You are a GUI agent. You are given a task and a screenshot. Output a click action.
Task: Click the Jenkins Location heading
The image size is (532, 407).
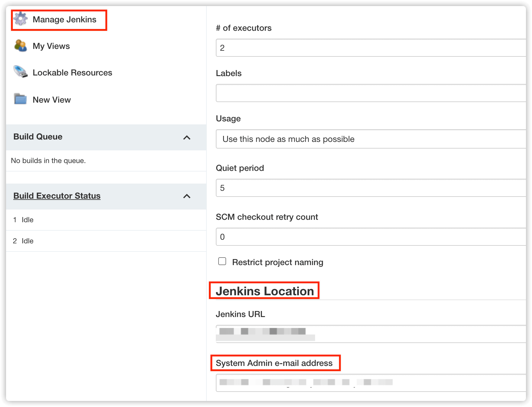pos(265,291)
